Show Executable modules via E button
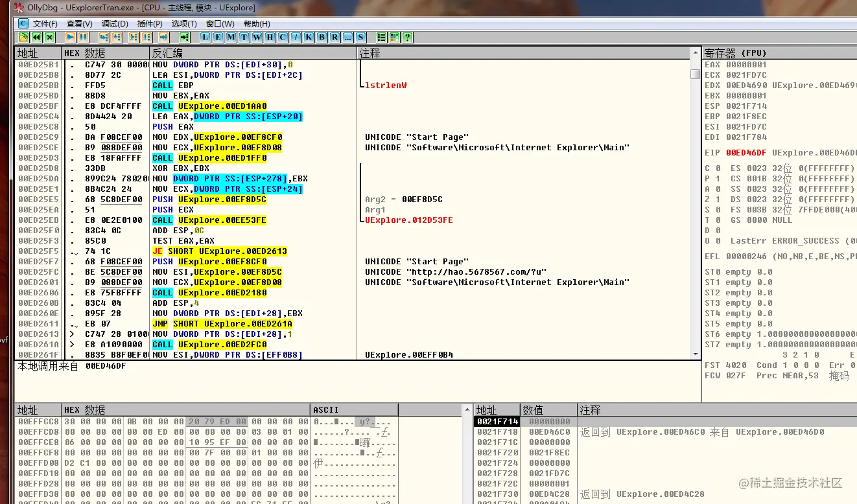Viewport: 857px width, 504px height. [x=218, y=37]
